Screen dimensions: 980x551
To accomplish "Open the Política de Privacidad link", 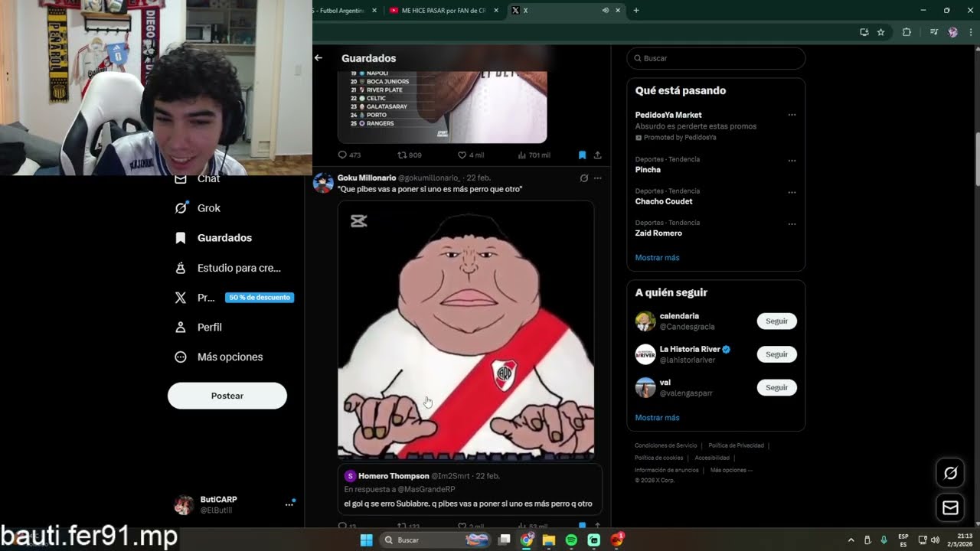I will (736, 445).
